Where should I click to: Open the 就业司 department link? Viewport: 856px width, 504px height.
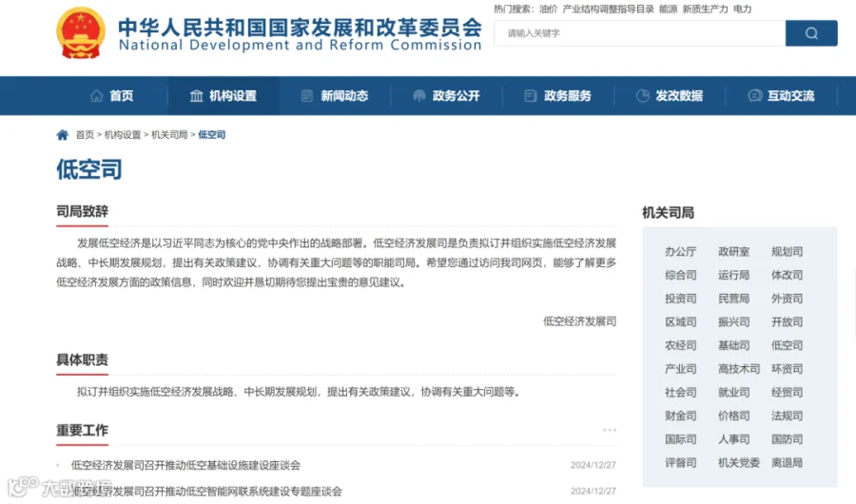pyautogui.click(x=733, y=393)
